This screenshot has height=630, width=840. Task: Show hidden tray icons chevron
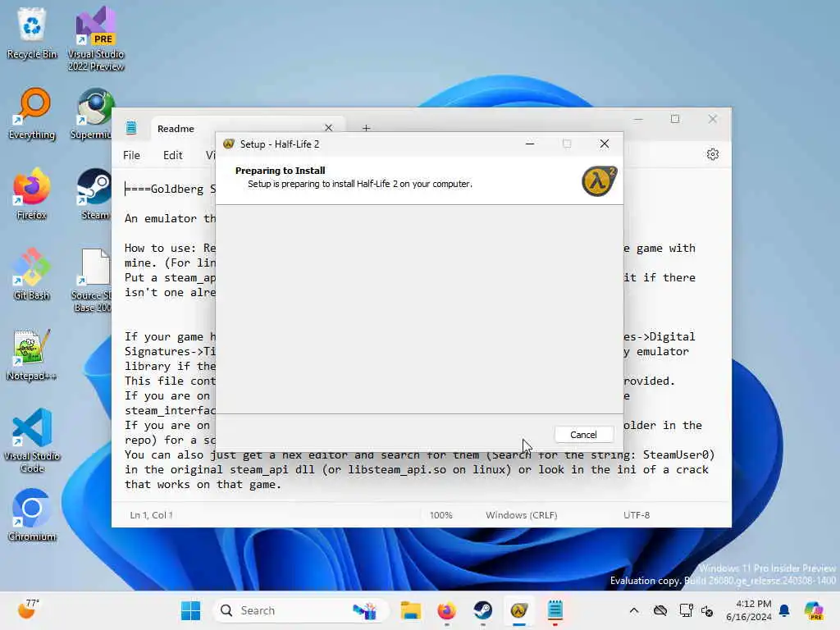point(634,610)
